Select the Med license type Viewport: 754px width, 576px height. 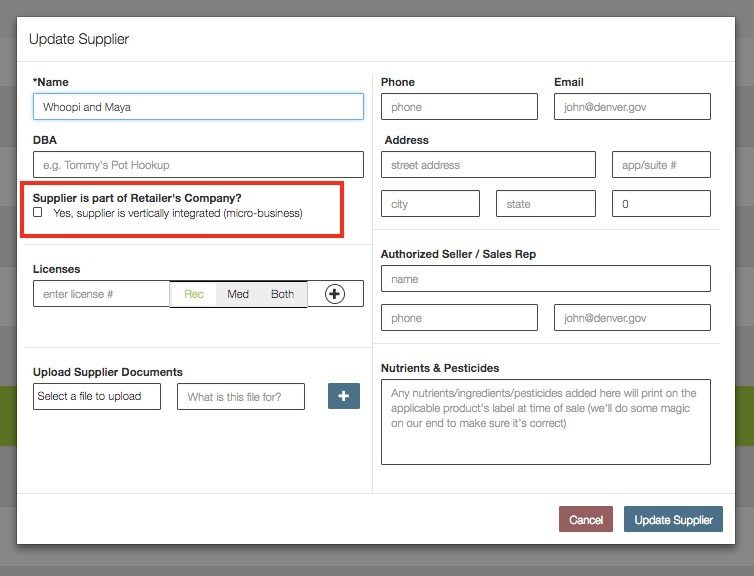tap(238, 294)
